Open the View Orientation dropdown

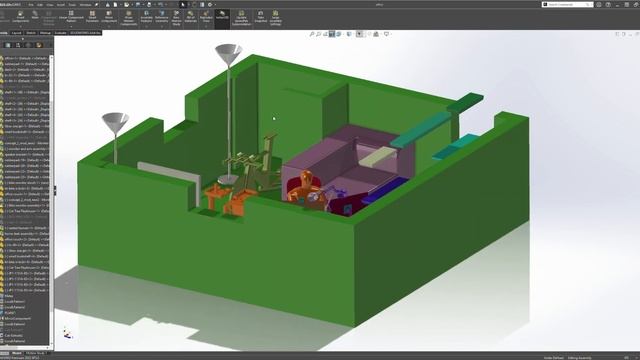point(339,34)
